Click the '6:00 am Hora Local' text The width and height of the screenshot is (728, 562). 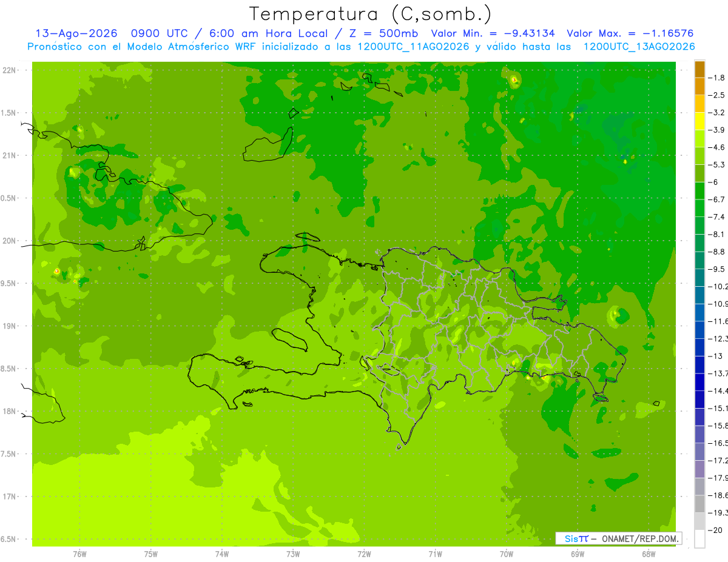268,33
